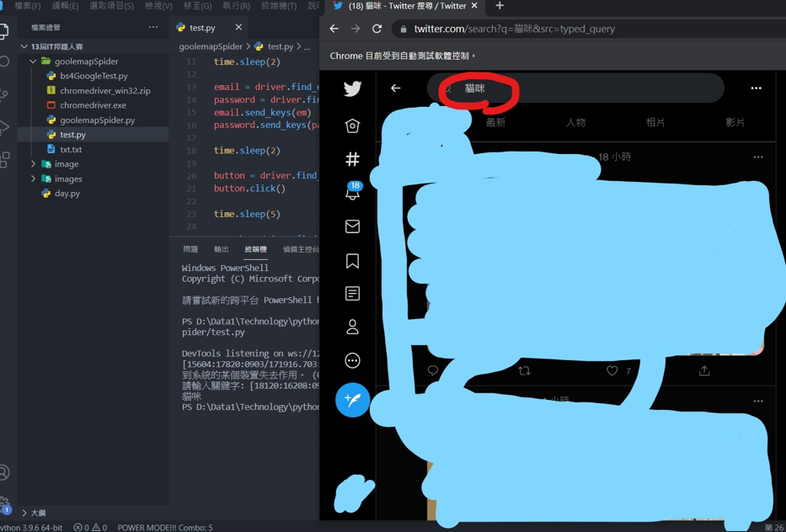Open Twitter Bookmarks icon
This screenshot has width=786, height=532.
(x=352, y=260)
